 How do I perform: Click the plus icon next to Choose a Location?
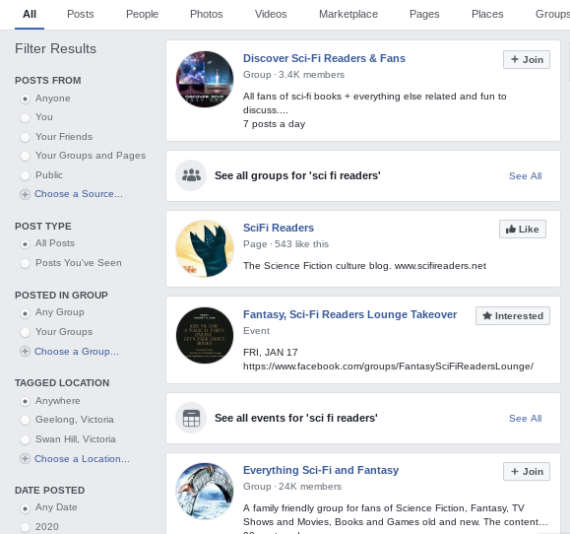click(25, 459)
